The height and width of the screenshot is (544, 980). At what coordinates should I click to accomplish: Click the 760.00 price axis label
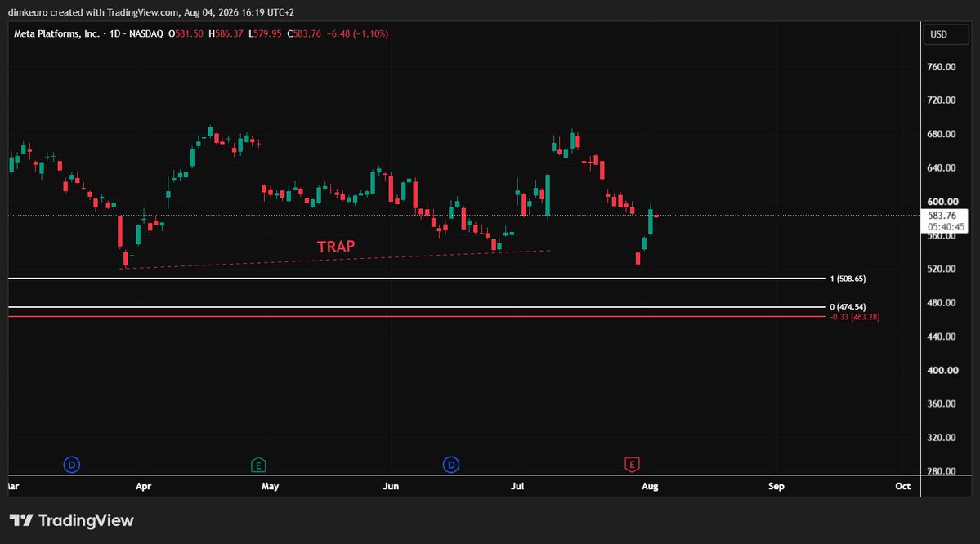point(942,67)
